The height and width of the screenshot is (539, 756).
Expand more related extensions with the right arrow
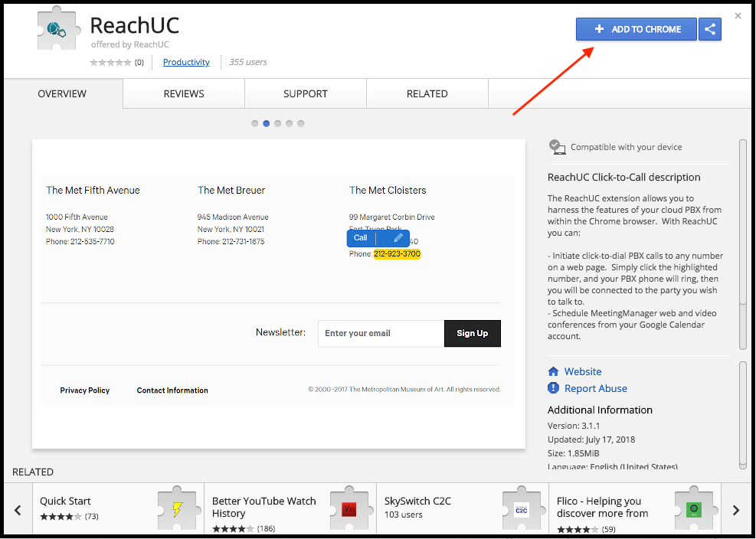736,509
